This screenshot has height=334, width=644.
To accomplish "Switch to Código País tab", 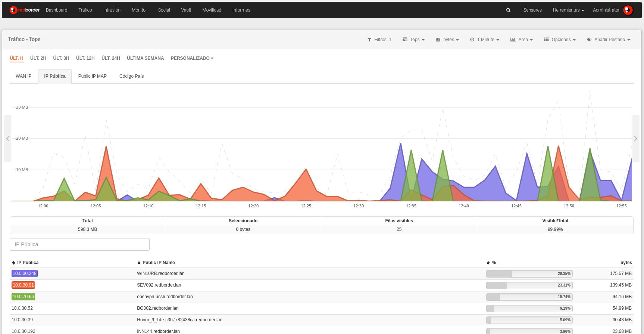I will tap(131, 76).
